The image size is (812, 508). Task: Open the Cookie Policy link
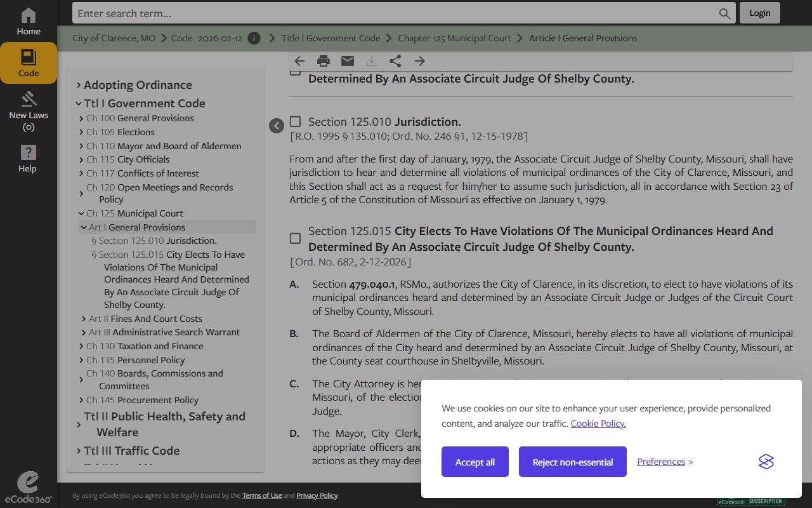pyautogui.click(x=598, y=424)
